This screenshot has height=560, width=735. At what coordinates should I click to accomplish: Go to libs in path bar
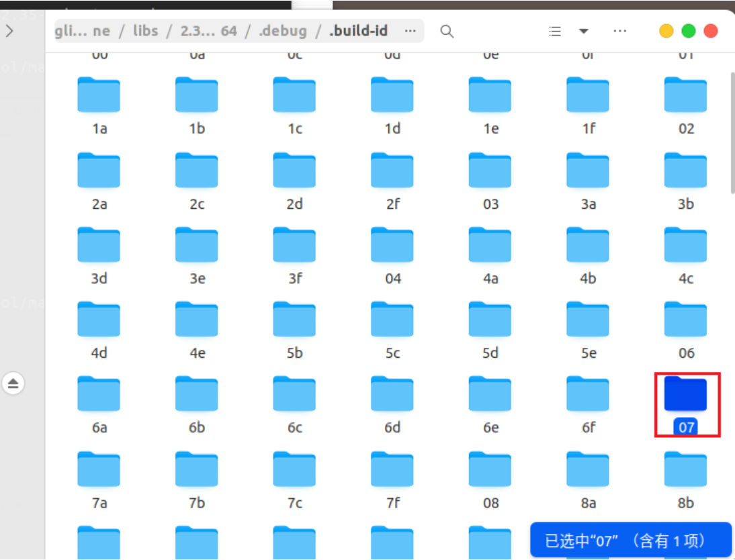[145, 31]
